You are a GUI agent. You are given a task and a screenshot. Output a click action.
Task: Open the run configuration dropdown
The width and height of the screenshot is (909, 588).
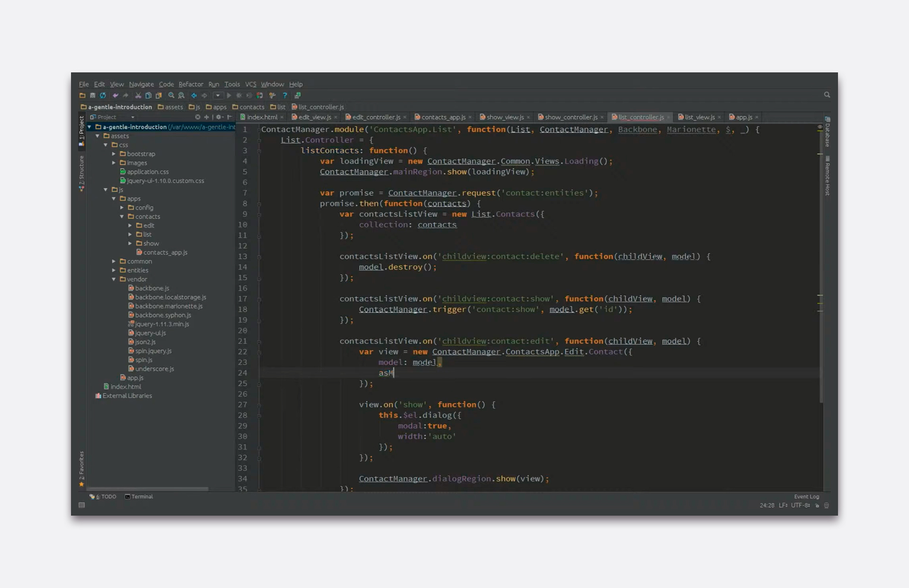[x=218, y=96]
